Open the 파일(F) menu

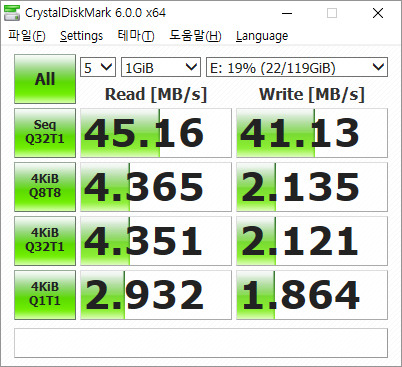click(x=27, y=36)
